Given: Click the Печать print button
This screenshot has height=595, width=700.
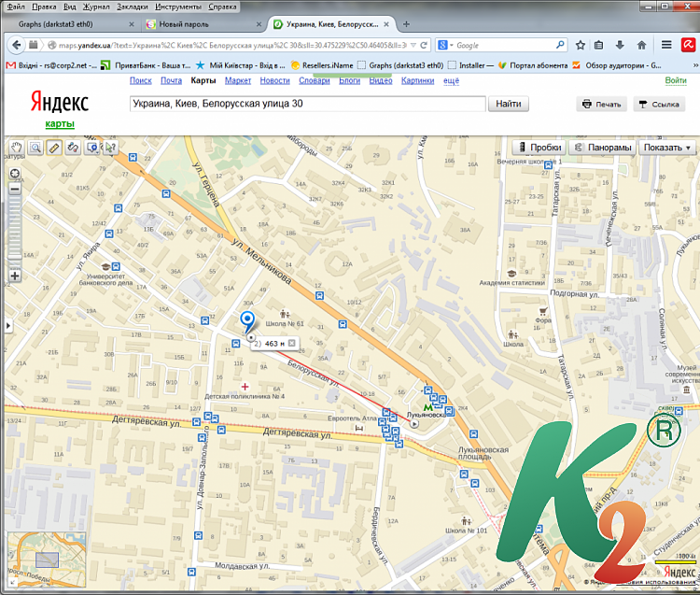Looking at the screenshot, I should 602,104.
